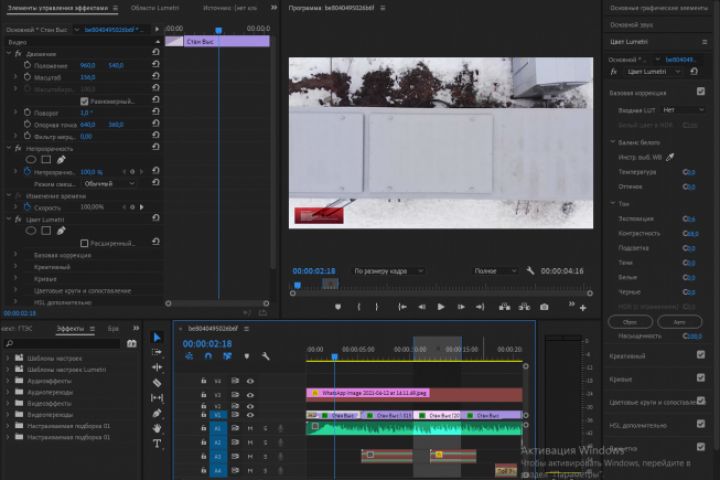Toggle the Равномерный scale checkbox
The height and width of the screenshot is (480, 720).
pyautogui.click(x=84, y=101)
